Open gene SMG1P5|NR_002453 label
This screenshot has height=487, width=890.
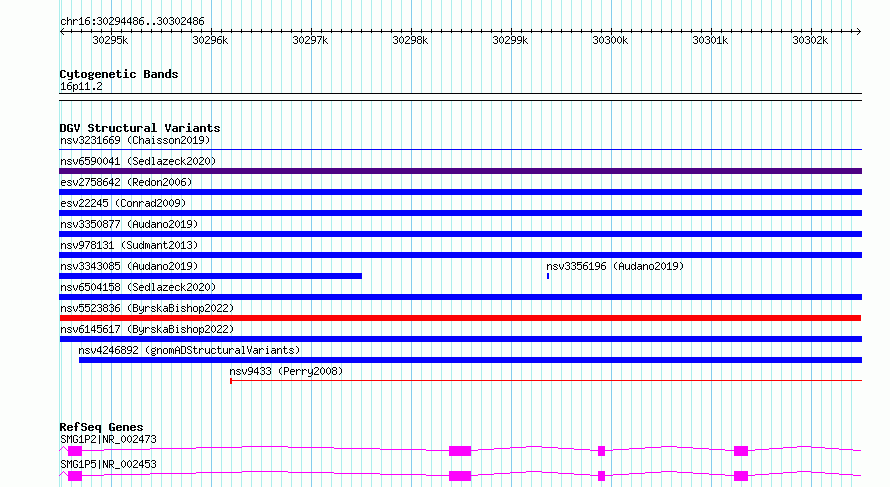(108, 464)
